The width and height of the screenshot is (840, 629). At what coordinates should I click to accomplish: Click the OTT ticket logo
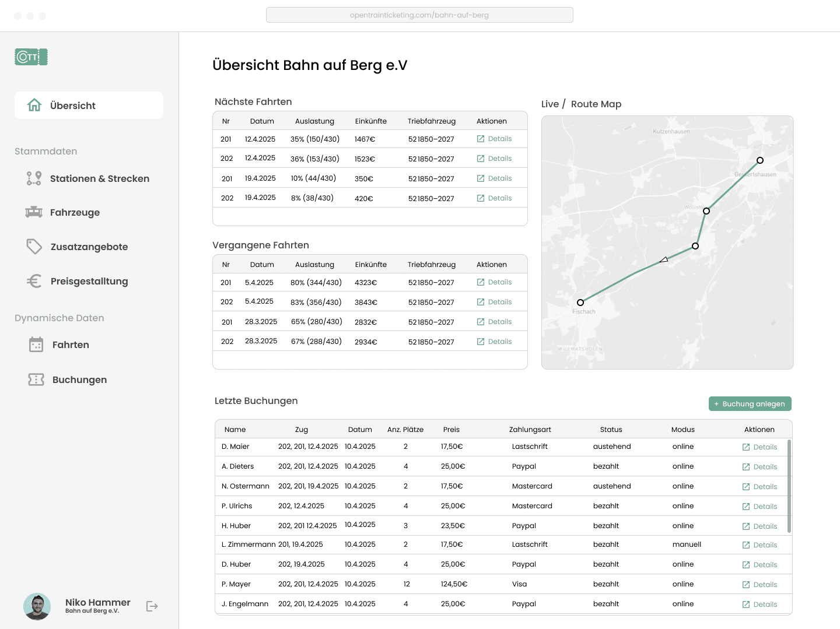[x=31, y=57]
